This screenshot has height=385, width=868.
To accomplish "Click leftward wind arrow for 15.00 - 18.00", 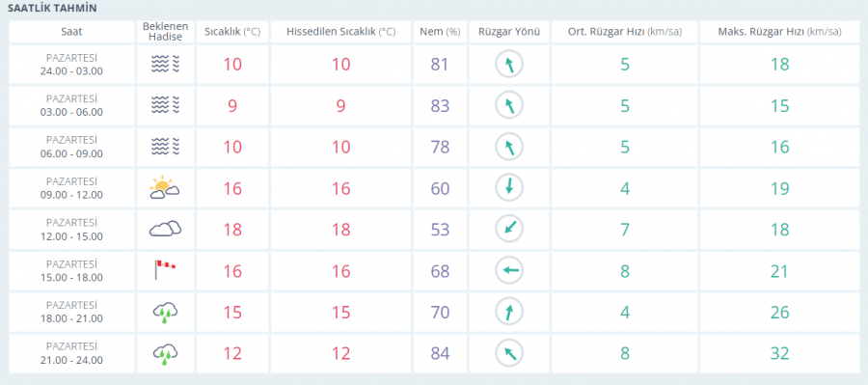I will click(x=508, y=270).
